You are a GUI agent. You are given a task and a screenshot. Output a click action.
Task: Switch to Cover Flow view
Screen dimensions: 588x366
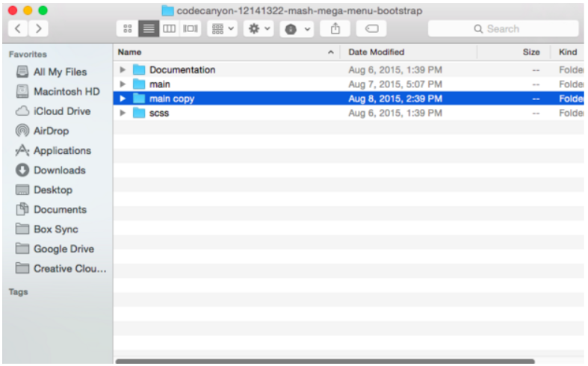pyautogui.click(x=191, y=28)
